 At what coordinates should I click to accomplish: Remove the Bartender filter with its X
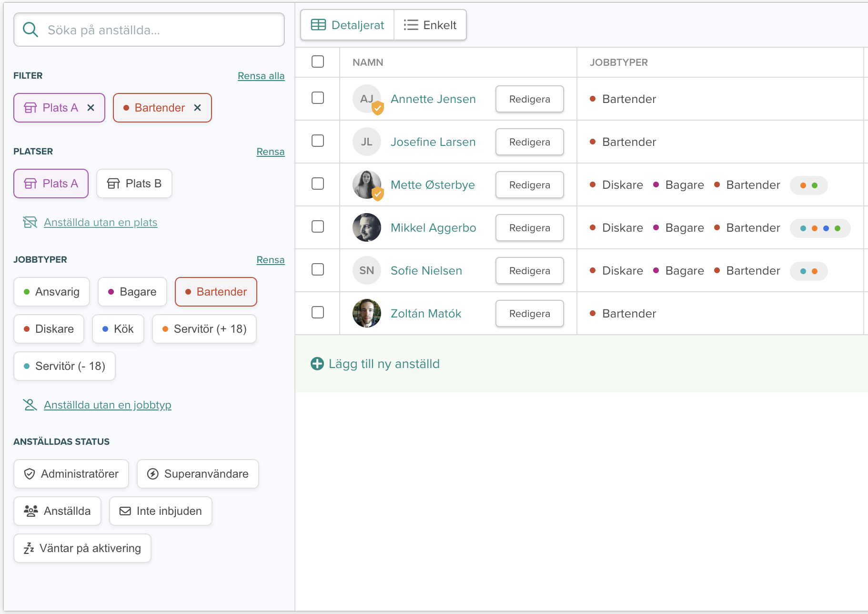[x=197, y=108]
